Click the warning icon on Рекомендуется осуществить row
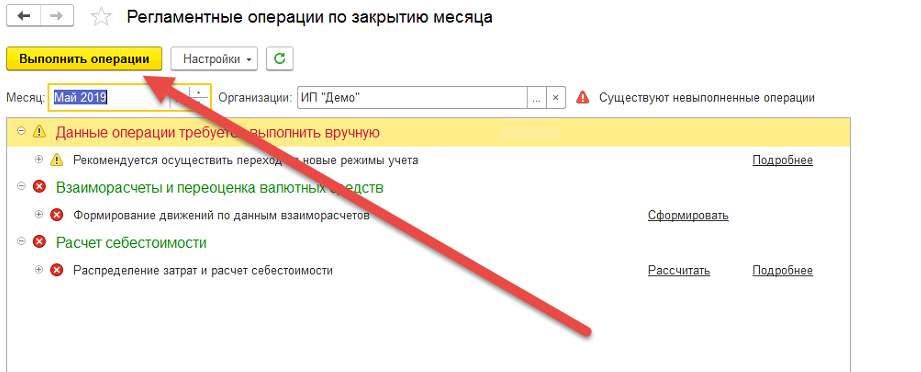This screenshot has height=372, width=921. click(56, 160)
